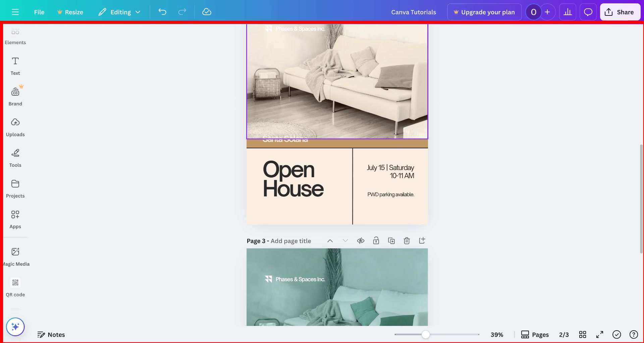Image resolution: width=644 pixels, height=343 pixels.
Task: Toggle the Pages panel at the bottom
Action: point(535,334)
